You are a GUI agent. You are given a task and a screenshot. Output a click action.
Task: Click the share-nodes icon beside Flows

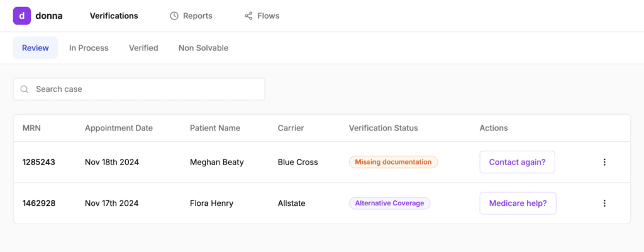click(248, 16)
